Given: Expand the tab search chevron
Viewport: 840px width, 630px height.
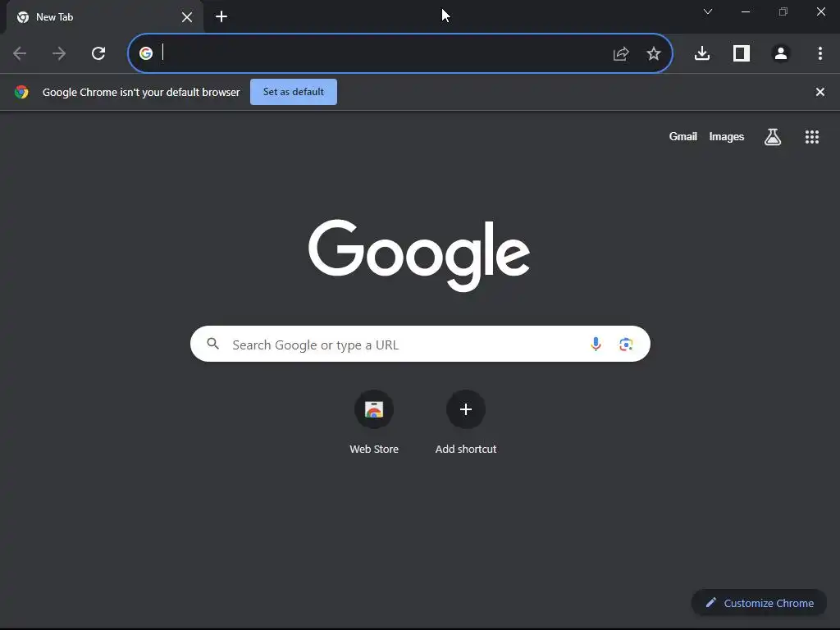Looking at the screenshot, I should coord(708,11).
